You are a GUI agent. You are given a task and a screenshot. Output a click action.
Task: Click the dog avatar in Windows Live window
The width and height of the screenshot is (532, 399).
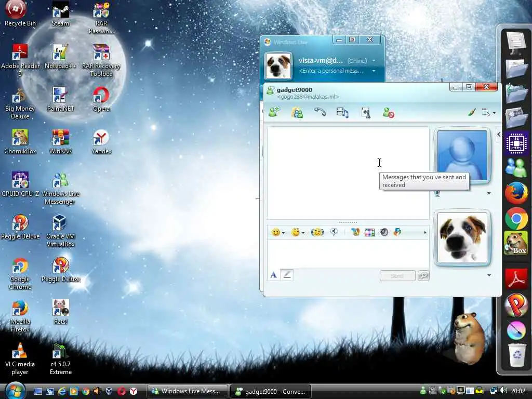point(278,65)
